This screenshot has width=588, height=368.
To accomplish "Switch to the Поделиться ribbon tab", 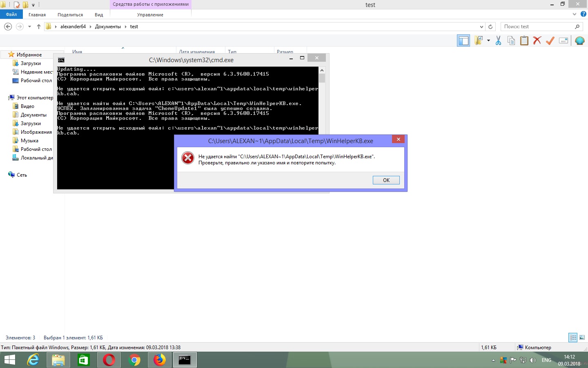I will point(70,15).
